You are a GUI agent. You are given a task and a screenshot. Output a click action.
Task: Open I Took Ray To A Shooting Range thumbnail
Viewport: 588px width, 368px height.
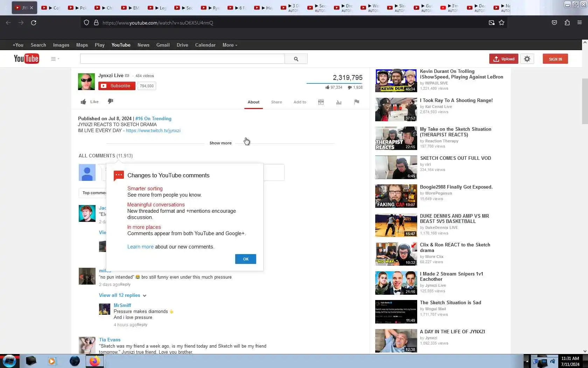(396, 110)
